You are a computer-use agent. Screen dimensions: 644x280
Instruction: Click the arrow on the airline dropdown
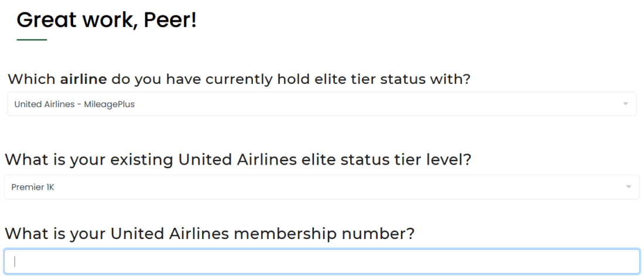click(625, 104)
